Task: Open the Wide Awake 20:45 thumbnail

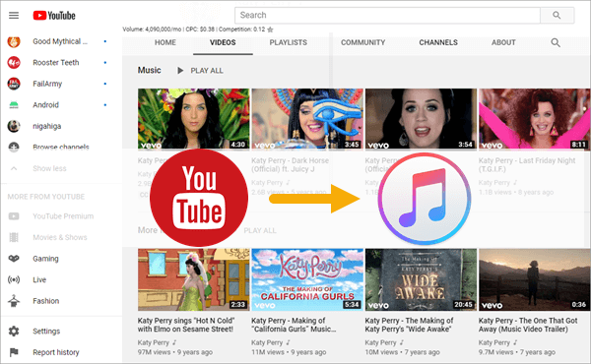Action: pyautogui.click(x=421, y=279)
